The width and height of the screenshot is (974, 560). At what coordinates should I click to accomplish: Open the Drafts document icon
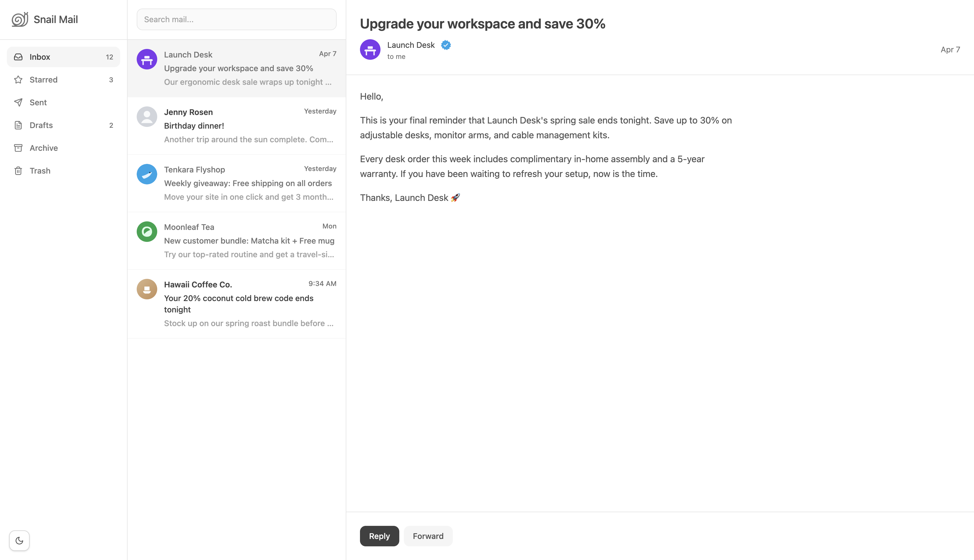coord(19,125)
